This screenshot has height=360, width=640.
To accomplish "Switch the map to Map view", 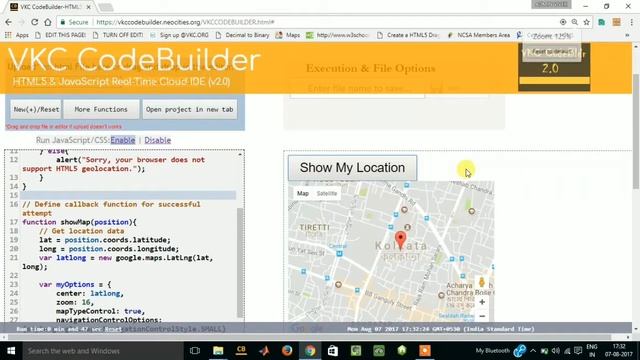I will pos(303,193).
